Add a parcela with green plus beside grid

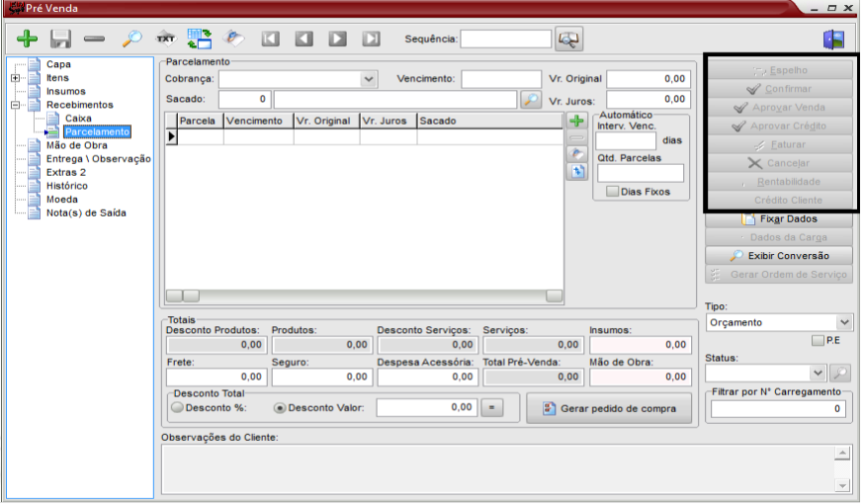pos(577,121)
